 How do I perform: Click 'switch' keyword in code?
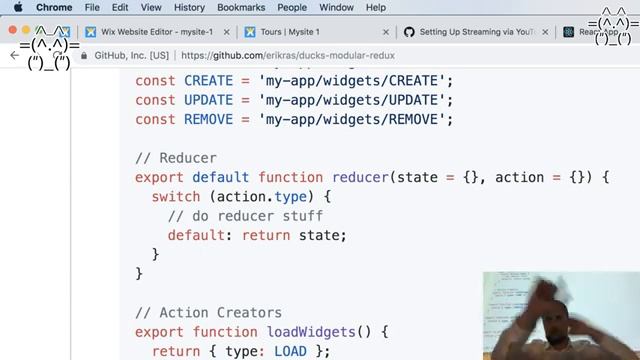point(176,197)
